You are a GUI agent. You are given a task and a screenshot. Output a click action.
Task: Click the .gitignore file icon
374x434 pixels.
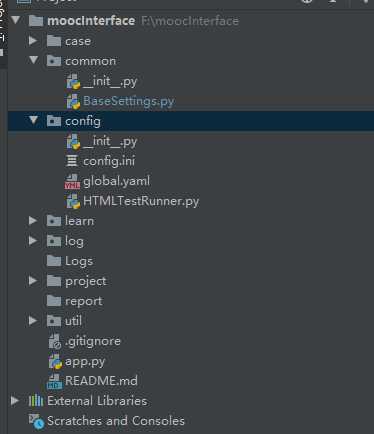tap(55, 341)
